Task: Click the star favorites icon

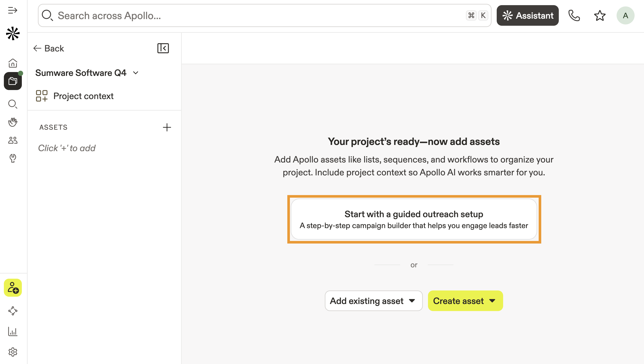Action: point(600,15)
